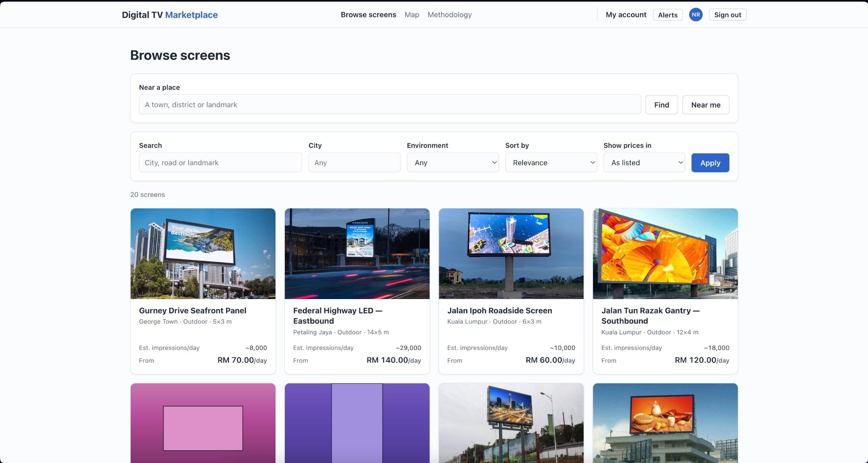Viewport: 868px width, 463px height.
Task: Open the Show prices in dropdown
Action: click(644, 163)
